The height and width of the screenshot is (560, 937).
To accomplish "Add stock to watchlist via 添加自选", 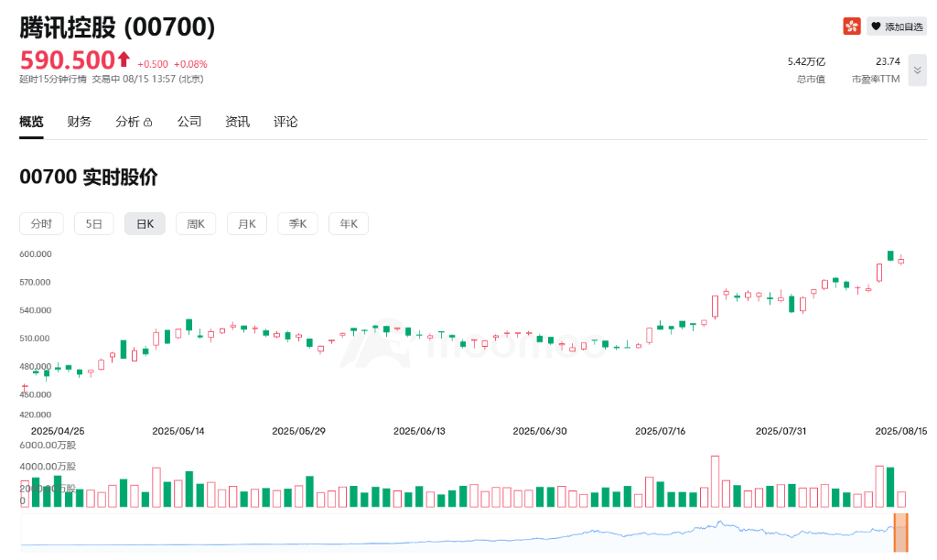I will click(897, 27).
